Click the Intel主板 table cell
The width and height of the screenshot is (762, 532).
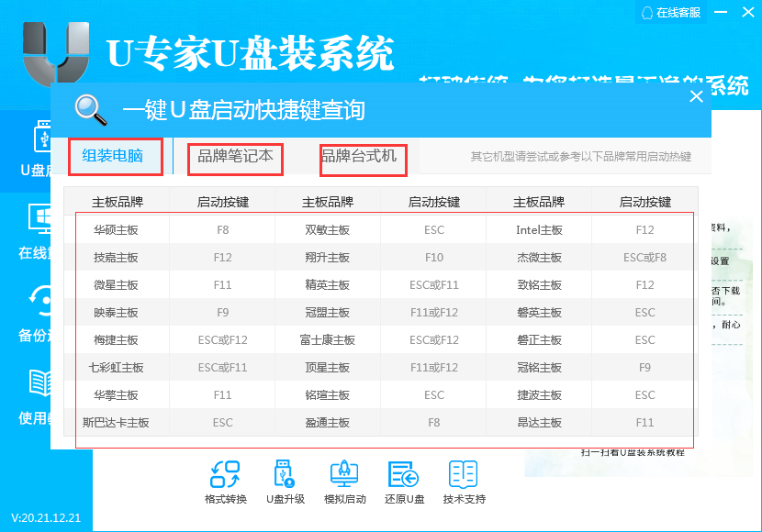pyautogui.click(x=539, y=230)
